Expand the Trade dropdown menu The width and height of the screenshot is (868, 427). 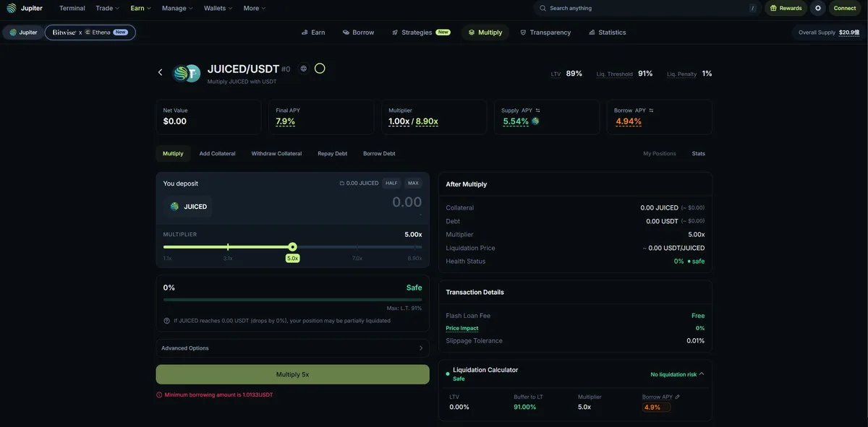click(108, 8)
